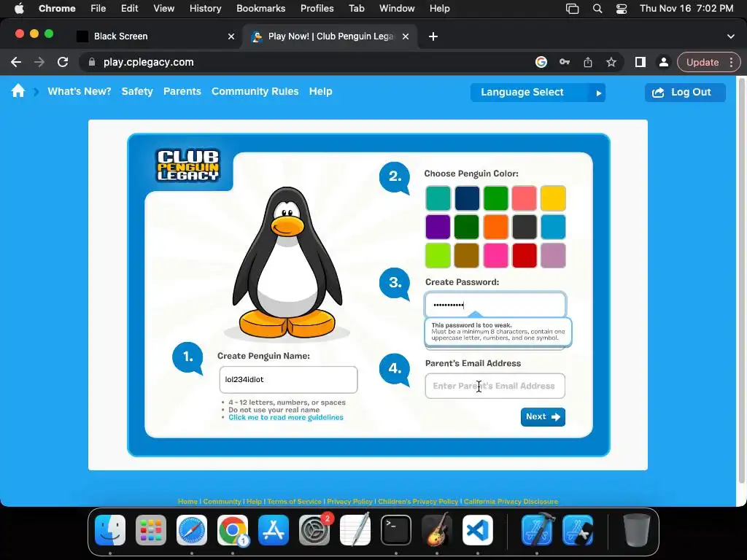
Task: Click the home icon in site navigation
Action: pyautogui.click(x=18, y=91)
